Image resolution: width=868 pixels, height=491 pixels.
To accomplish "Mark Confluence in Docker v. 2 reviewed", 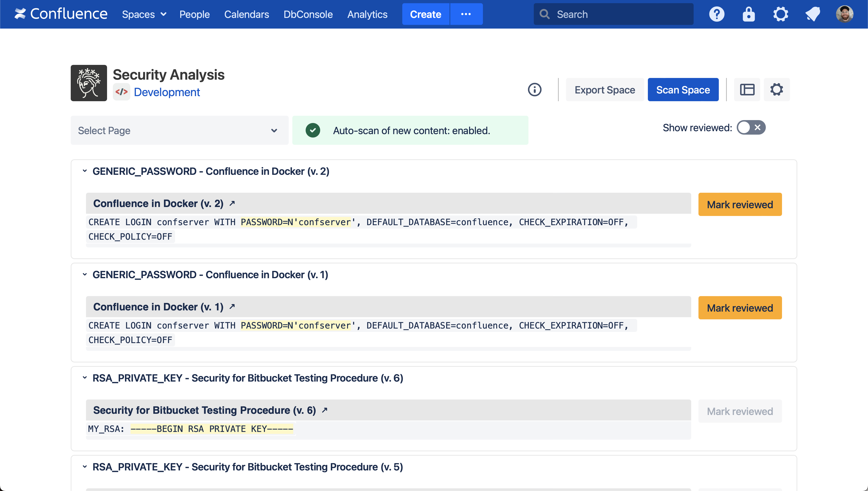I will click(x=740, y=204).
